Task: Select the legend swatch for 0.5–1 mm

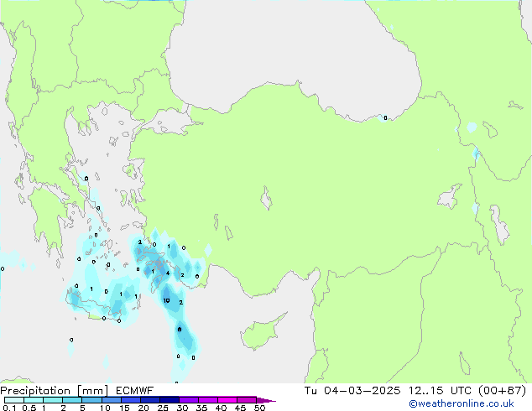Action: (x=34, y=400)
